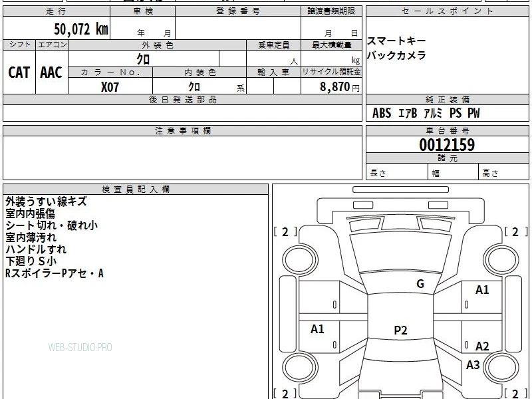The width and height of the screenshot is (532, 399).
Task: Click the 検査員記入欄 header
Action: (136, 190)
